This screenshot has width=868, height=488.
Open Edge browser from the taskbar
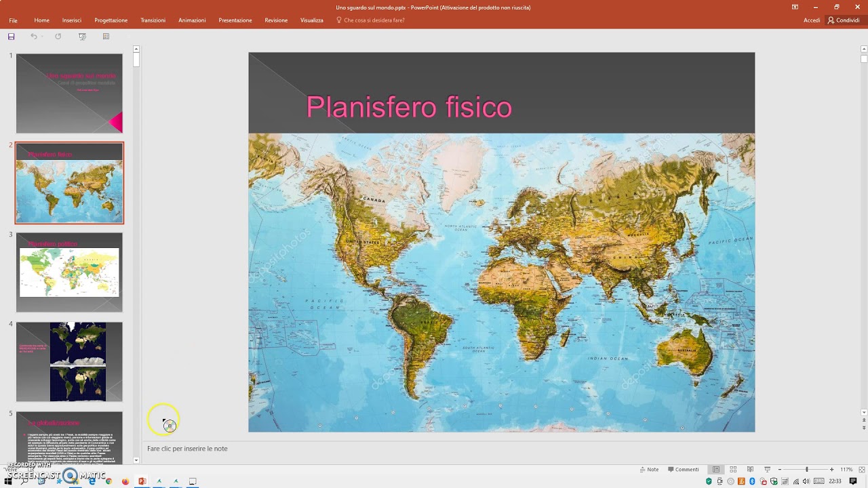(92, 481)
